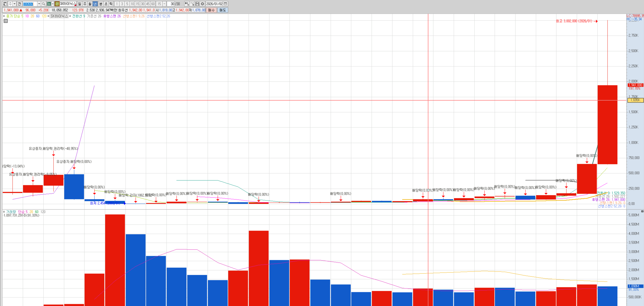
Task: Open the 주 market type dropdown arrow
Action: click(14, 4)
